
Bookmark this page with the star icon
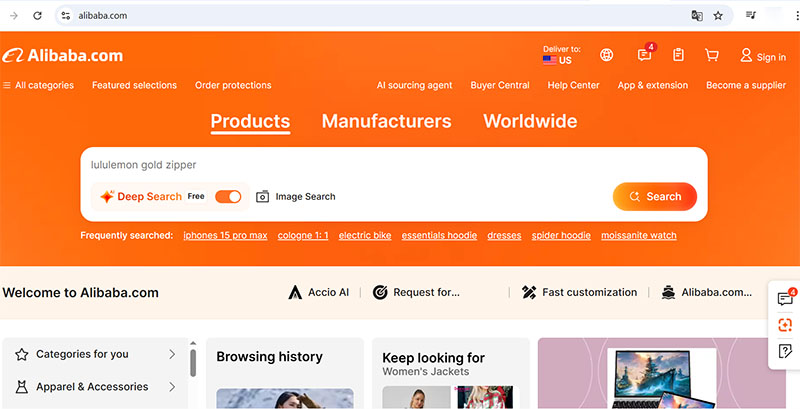coord(718,16)
